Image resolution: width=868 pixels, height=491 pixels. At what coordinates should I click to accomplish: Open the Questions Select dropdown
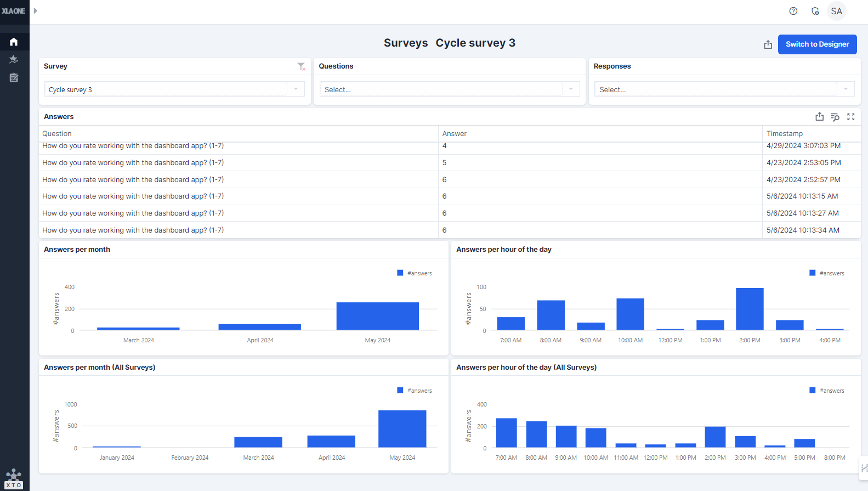click(570, 89)
